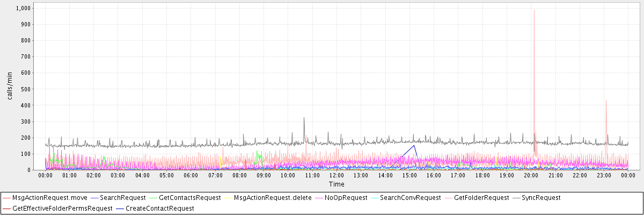
Task: Click the gray SyncRequest peak before 11:00
Action: (x=304, y=118)
